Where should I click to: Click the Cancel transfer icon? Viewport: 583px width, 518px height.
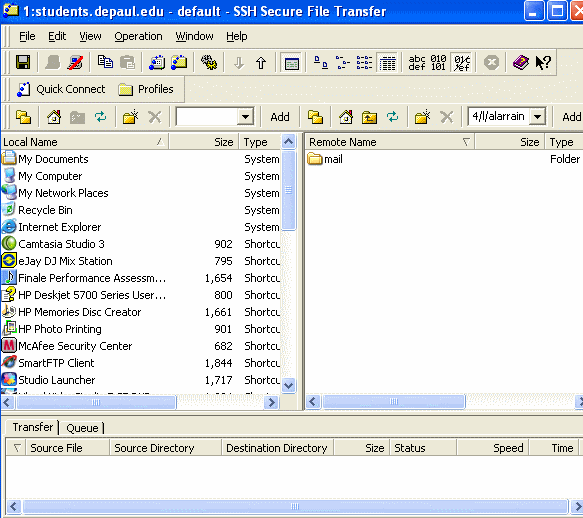(x=492, y=62)
